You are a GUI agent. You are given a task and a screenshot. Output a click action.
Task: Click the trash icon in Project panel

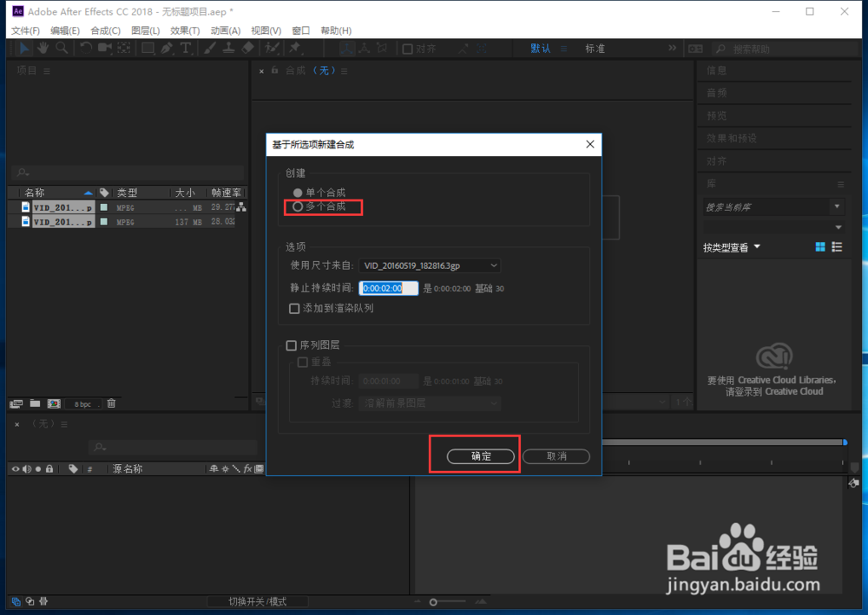pos(111,403)
